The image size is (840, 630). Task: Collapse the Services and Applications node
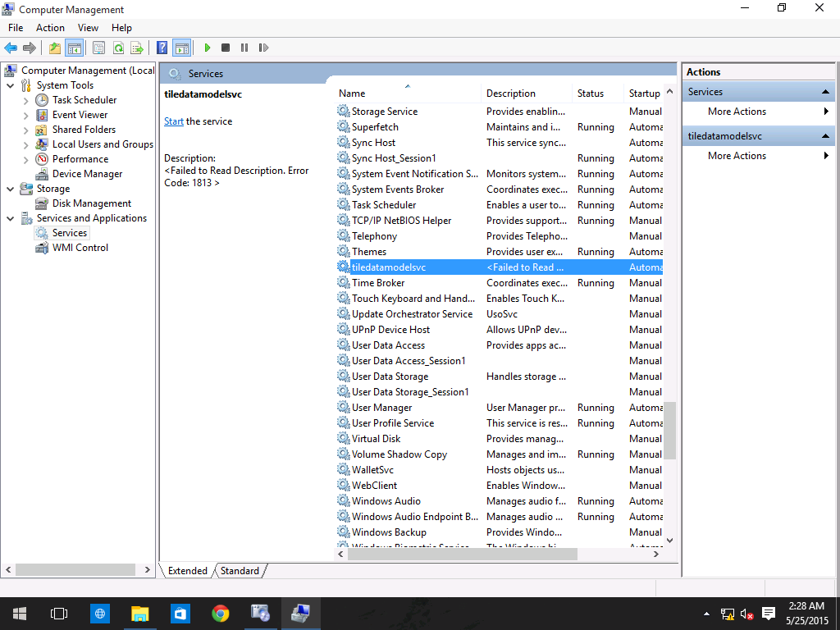point(10,218)
